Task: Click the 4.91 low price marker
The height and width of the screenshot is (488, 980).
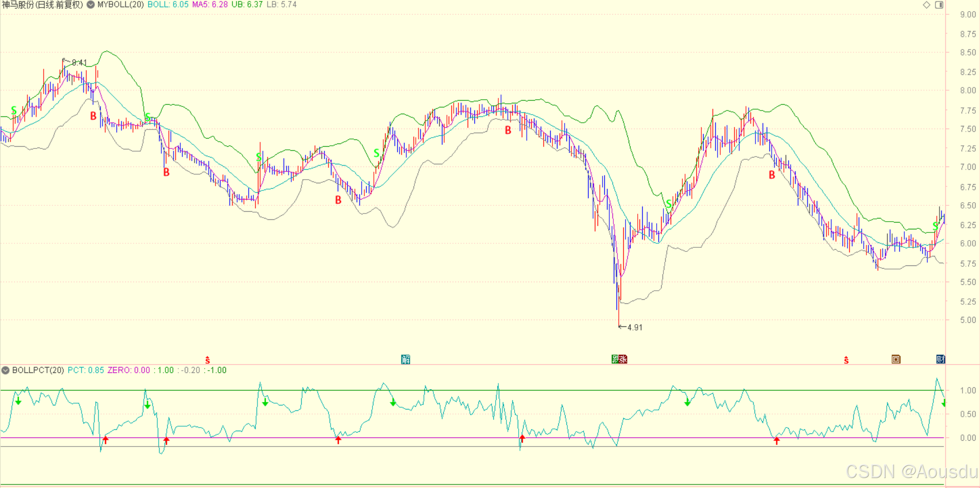Action: [634, 327]
